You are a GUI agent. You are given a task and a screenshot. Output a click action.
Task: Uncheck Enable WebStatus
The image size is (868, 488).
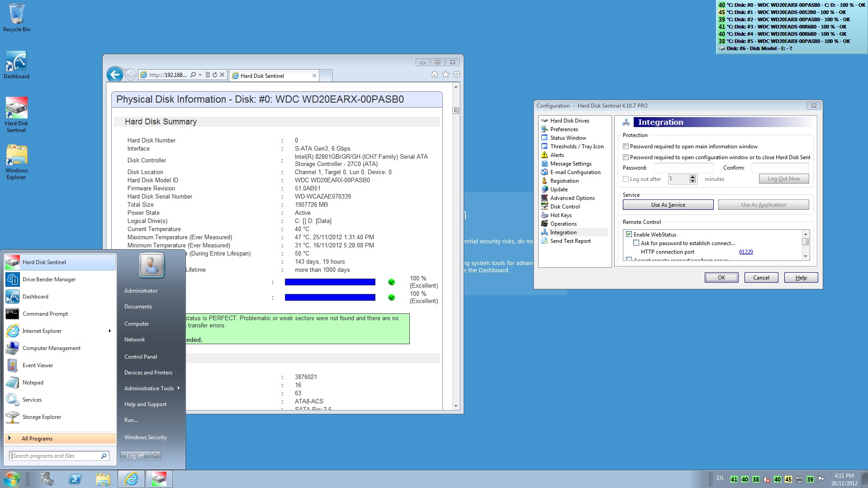(x=629, y=234)
